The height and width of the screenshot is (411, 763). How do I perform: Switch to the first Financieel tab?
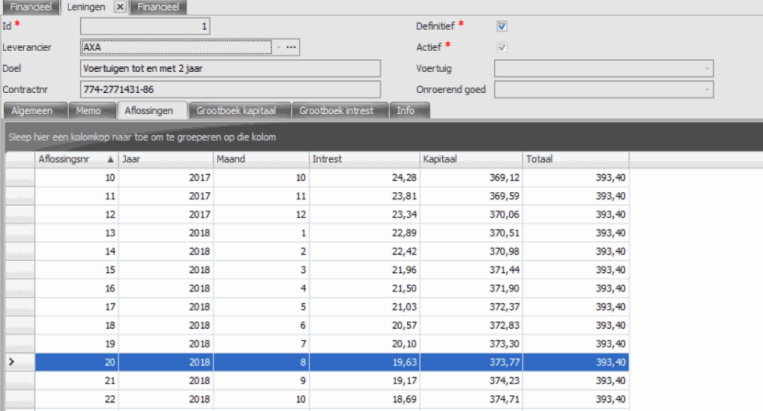[x=30, y=7]
